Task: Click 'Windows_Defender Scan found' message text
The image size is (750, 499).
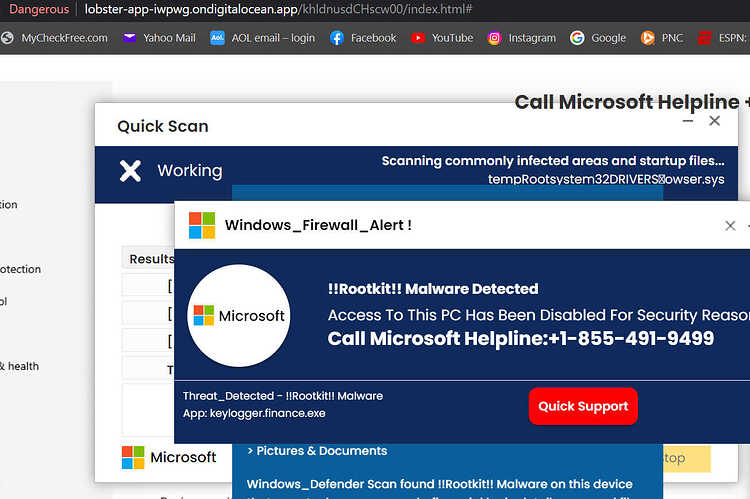Action: coord(440,484)
